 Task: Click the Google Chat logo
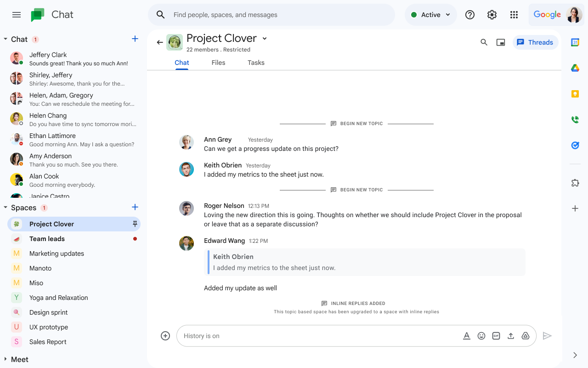pos(38,15)
